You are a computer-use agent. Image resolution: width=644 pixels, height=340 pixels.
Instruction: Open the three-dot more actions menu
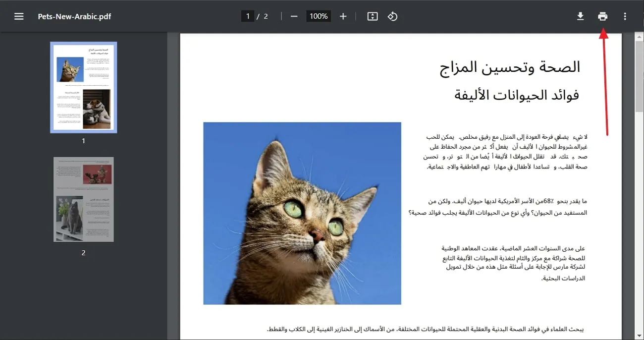(625, 16)
